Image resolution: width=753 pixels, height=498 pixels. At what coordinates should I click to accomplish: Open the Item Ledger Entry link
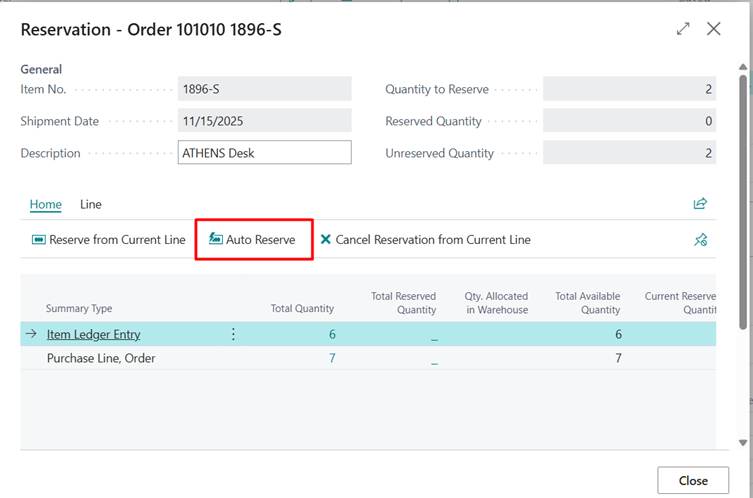click(x=93, y=334)
